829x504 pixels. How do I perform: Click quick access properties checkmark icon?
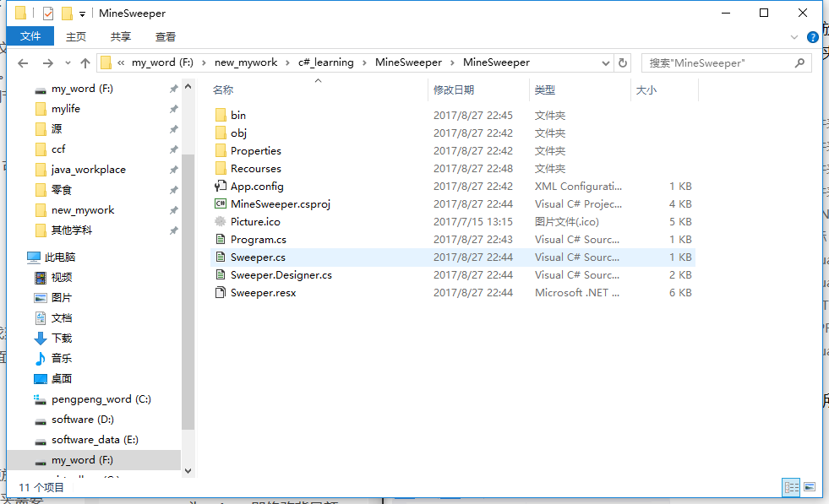point(48,14)
